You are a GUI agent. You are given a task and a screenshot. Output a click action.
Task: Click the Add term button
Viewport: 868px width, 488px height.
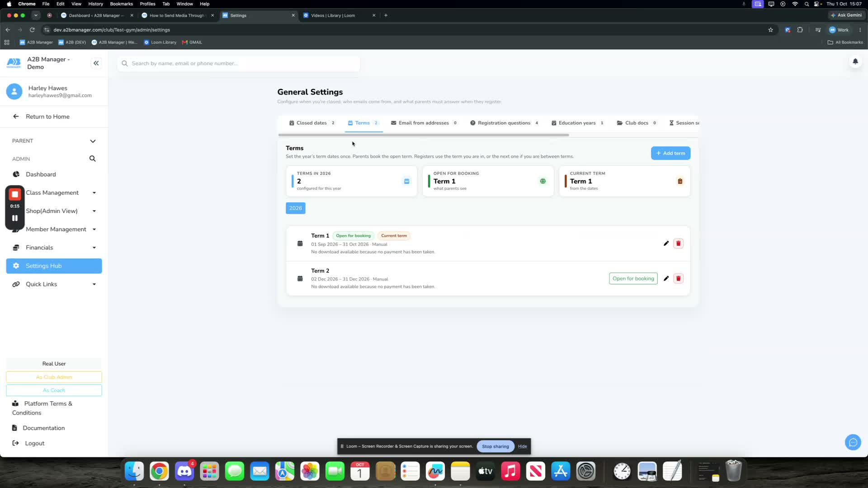click(x=670, y=153)
